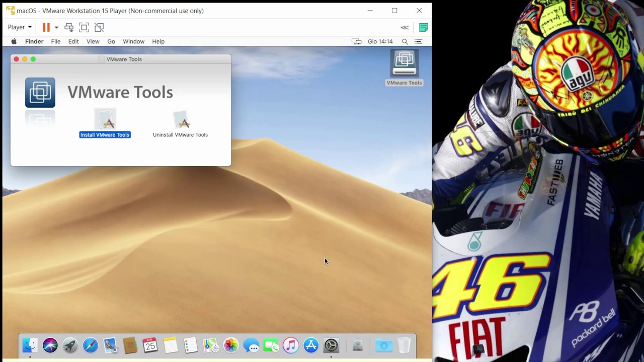This screenshot has width=644, height=362.
Task: Click clock showing Gio 14:14
Action: point(380,42)
